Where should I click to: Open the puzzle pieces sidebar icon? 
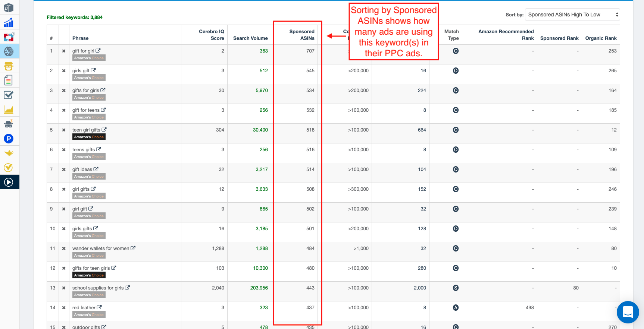[x=9, y=37]
